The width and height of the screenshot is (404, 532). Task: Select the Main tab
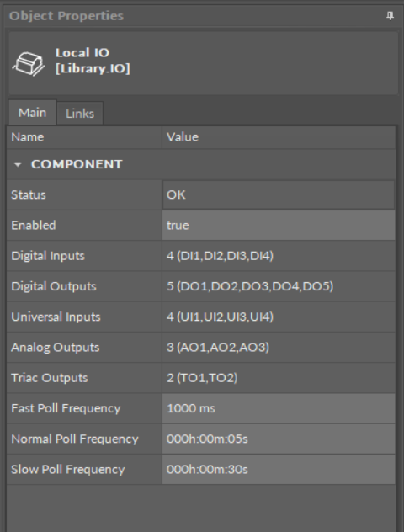click(32, 113)
